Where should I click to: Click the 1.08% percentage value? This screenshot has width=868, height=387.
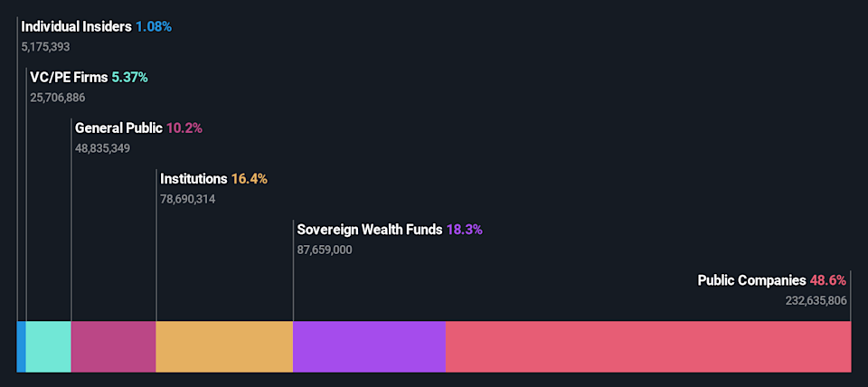pyautogui.click(x=154, y=26)
